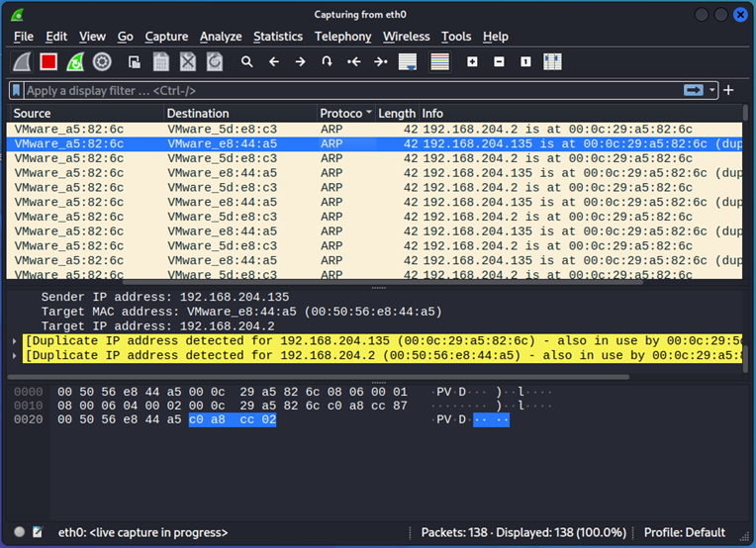Click the Find a packet magnifier icon
The image size is (756, 548).
coord(247,62)
